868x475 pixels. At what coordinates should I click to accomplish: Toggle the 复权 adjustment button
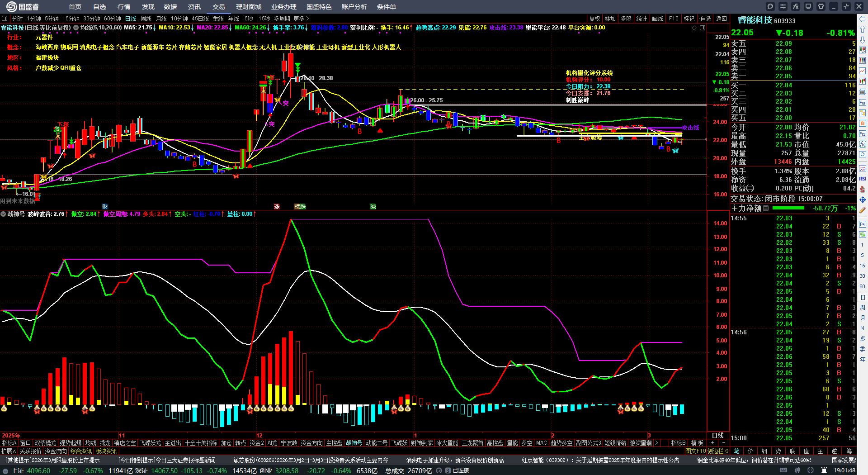(x=594, y=19)
